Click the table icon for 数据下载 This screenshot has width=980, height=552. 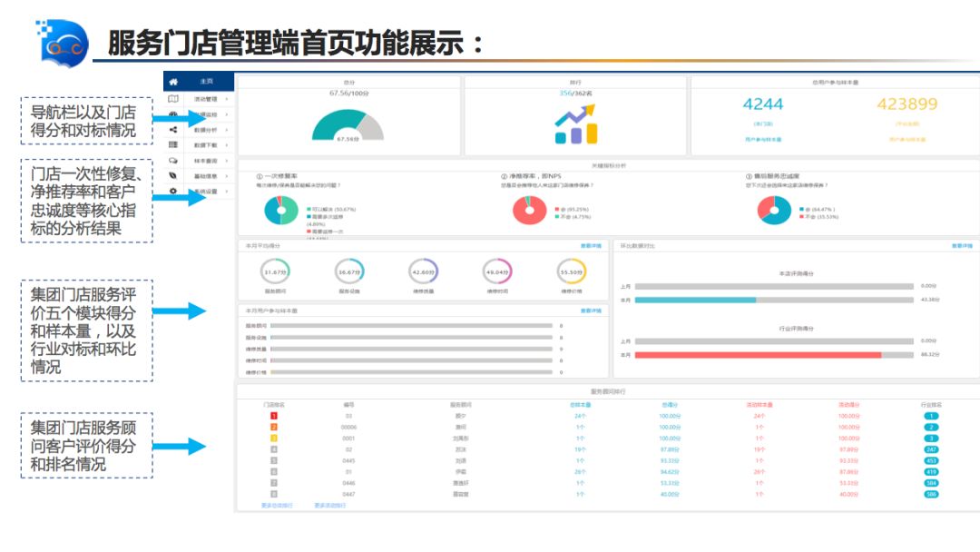(x=173, y=145)
